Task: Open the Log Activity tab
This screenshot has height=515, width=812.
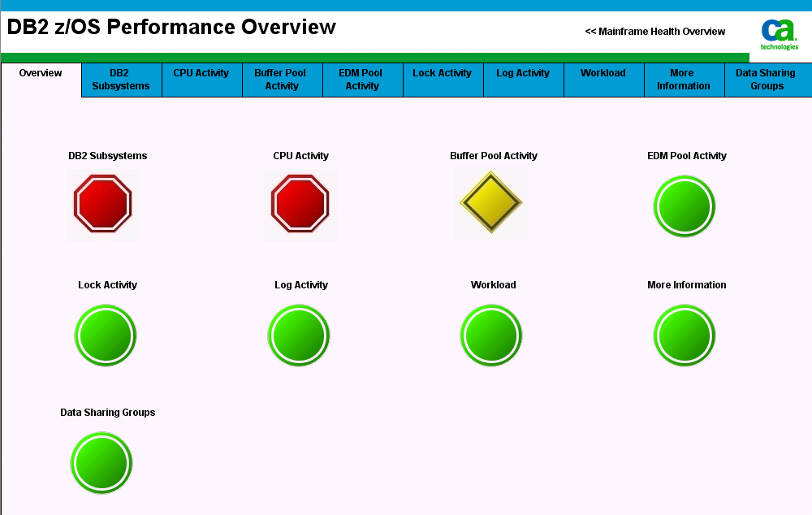Action: [x=524, y=80]
